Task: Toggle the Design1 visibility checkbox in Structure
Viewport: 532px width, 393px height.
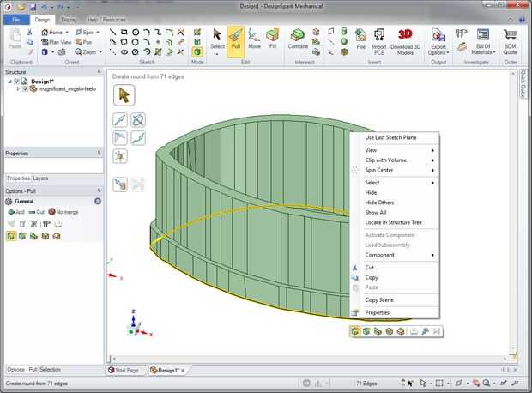Action: pos(18,81)
